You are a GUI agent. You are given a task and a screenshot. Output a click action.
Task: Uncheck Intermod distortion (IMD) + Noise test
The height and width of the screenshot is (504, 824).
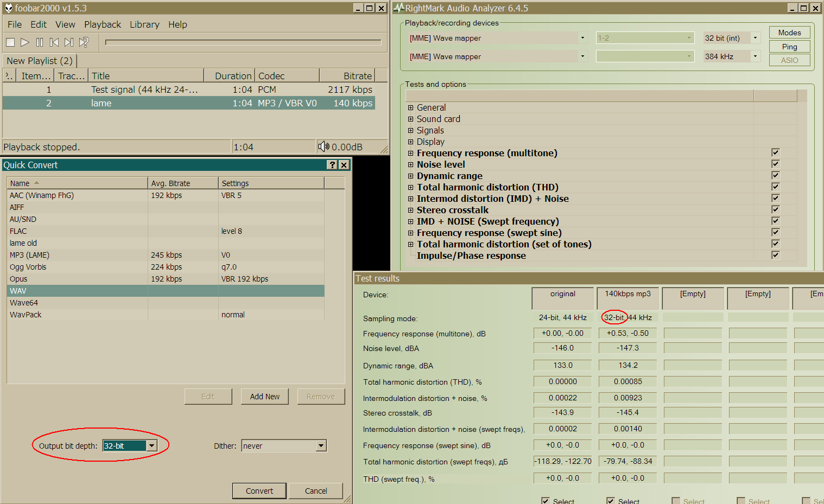(775, 198)
